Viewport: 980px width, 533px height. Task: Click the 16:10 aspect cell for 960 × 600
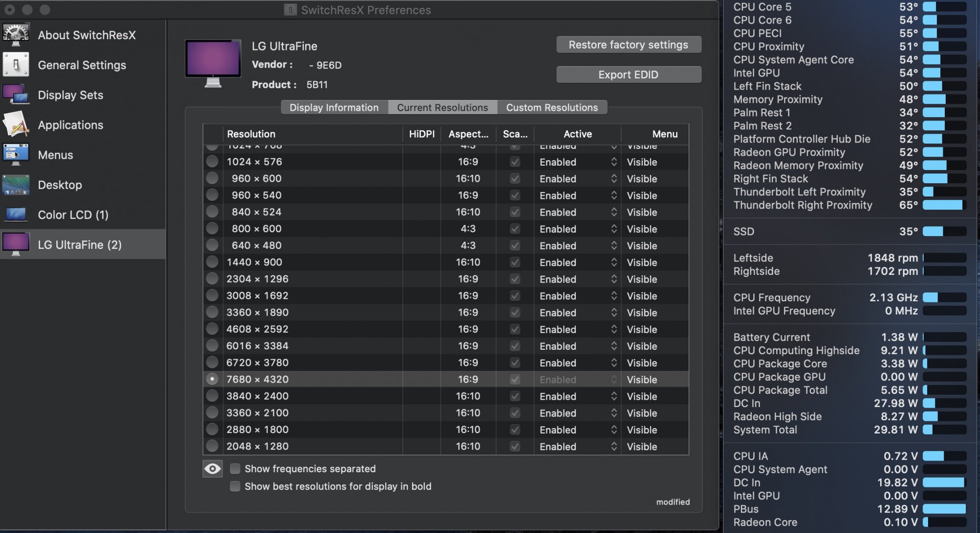click(468, 178)
